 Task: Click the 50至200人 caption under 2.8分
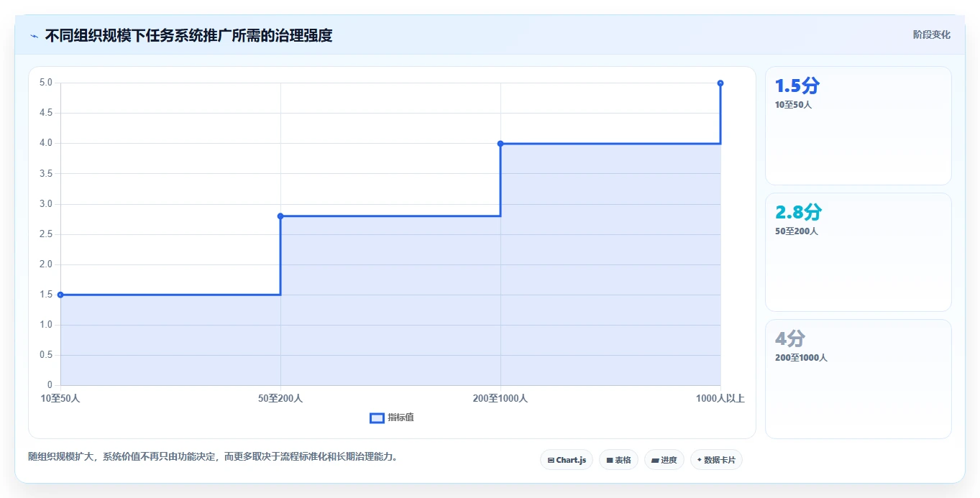pos(797,231)
